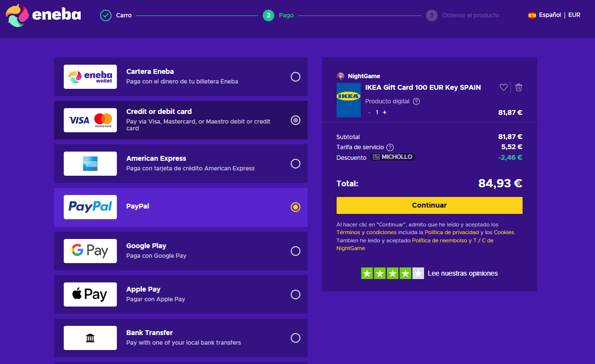Click the Spanish flag icon
595x364 pixels.
pos(532,15)
